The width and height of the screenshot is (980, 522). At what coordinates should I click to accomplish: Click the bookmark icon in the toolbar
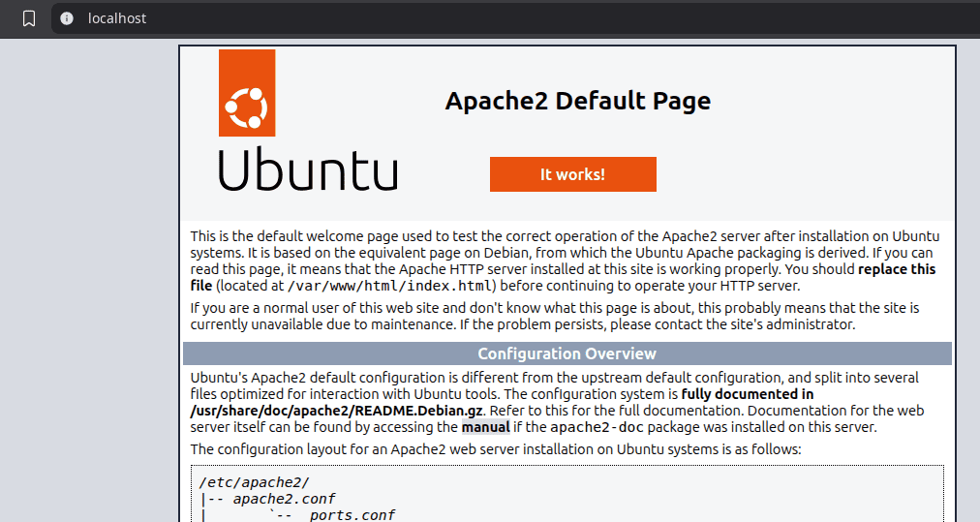pyautogui.click(x=29, y=18)
